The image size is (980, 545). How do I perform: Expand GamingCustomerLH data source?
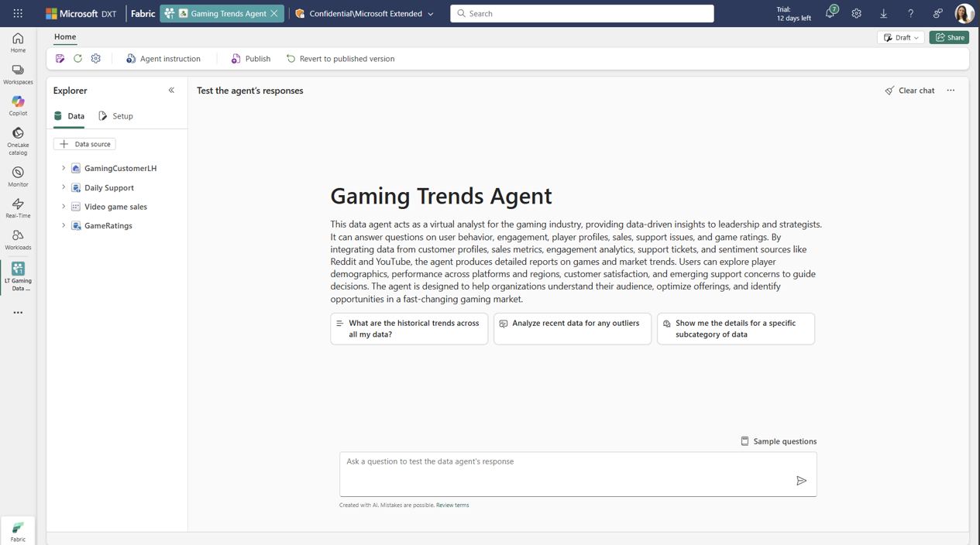click(x=64, y=168)
